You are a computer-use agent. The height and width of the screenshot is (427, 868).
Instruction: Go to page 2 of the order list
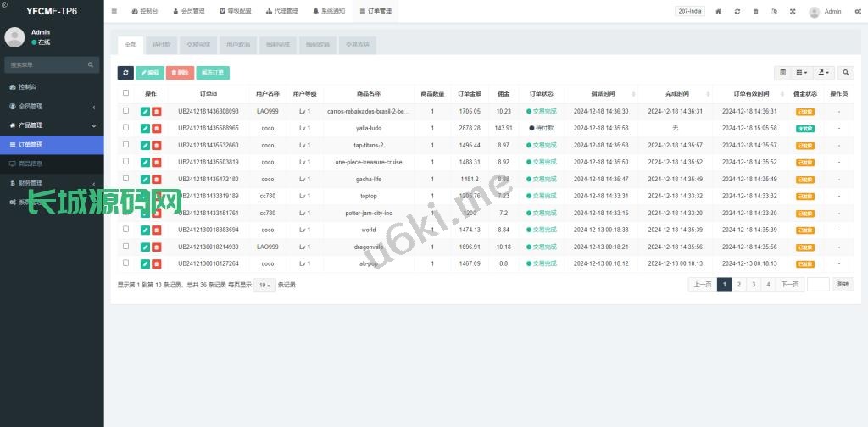point(739,285)
